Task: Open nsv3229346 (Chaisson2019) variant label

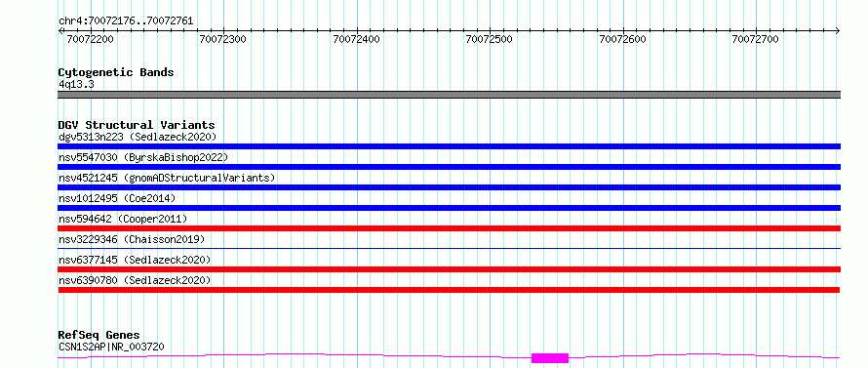Action: pos(132,239)
